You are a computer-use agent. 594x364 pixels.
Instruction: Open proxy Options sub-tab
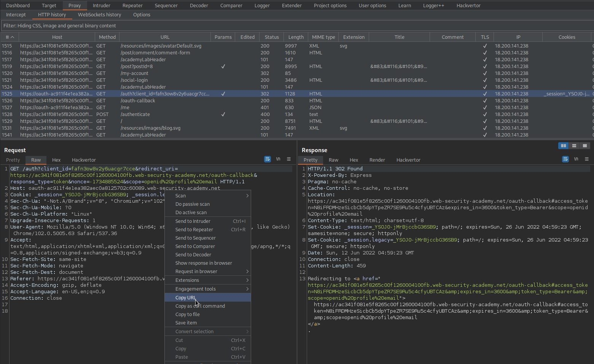142,14
